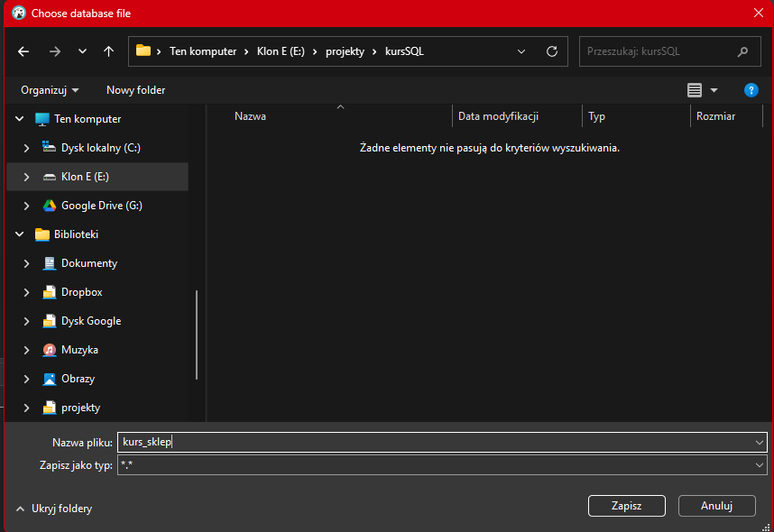Click the Przeszukaj: kursSQL search box
The height and width of the screenshot is (532, 774).
pyautogui.click(x=659, y=51)
